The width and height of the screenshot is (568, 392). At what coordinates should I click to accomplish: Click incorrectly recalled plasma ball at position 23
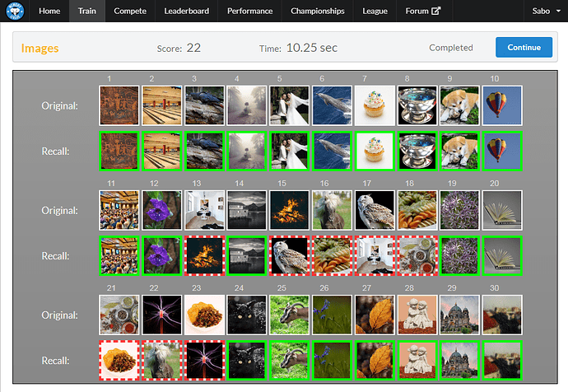click(204, 361)
